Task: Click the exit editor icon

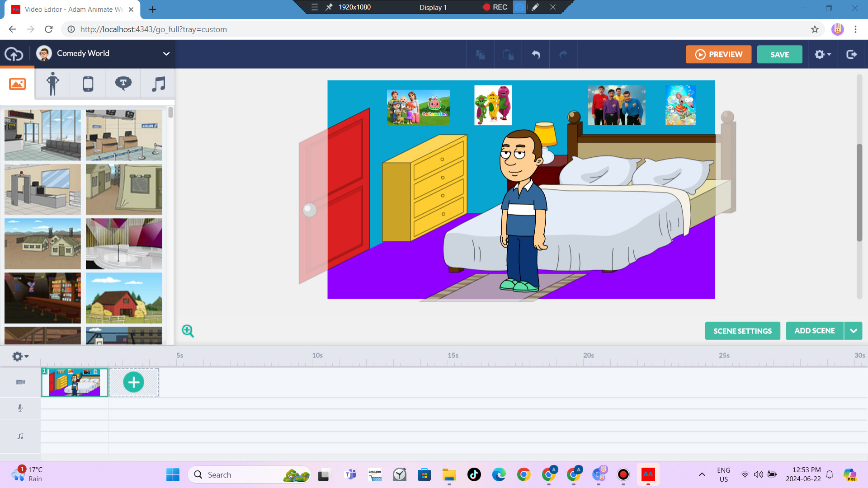Action: (852, 54)
